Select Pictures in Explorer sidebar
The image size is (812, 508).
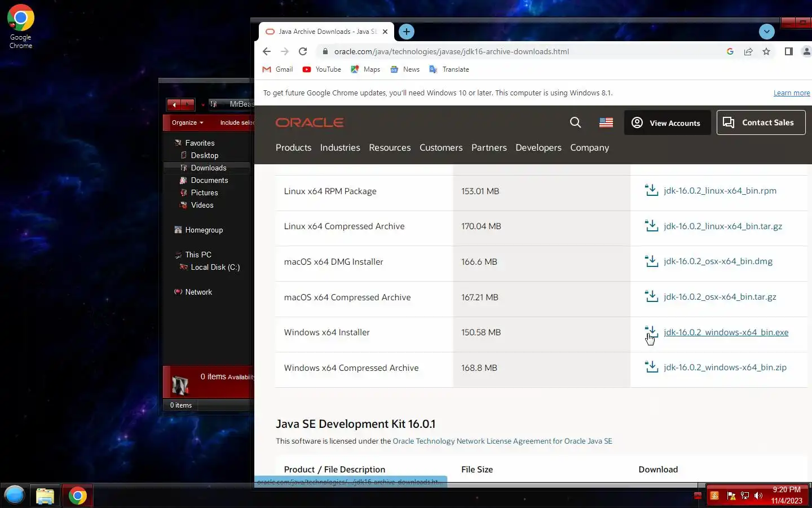click(x=198, y=193)
